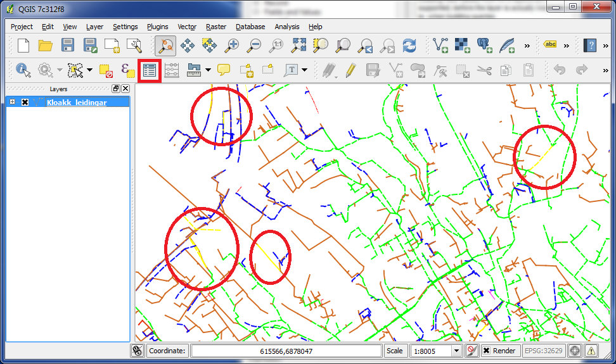The image size is (616, 364).
Task: Create a new spatial bookmark
Action: (246, 71)
